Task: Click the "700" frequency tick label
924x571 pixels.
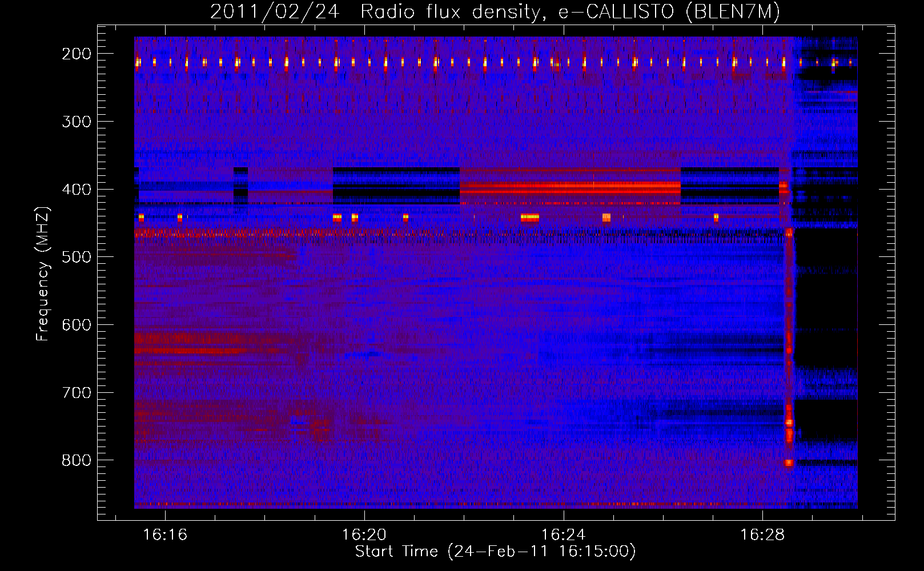Action: coord(76,393)
